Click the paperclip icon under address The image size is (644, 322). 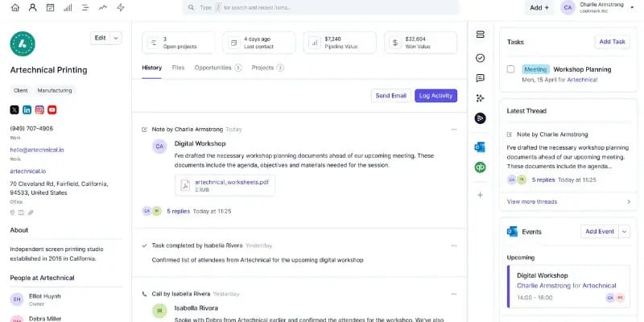point(31,213)
